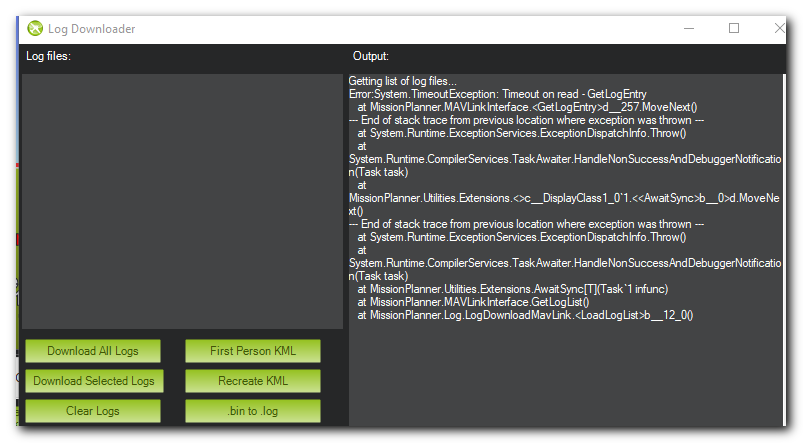
Task: Click the Recreate KML button
Action: coord(253,381)
